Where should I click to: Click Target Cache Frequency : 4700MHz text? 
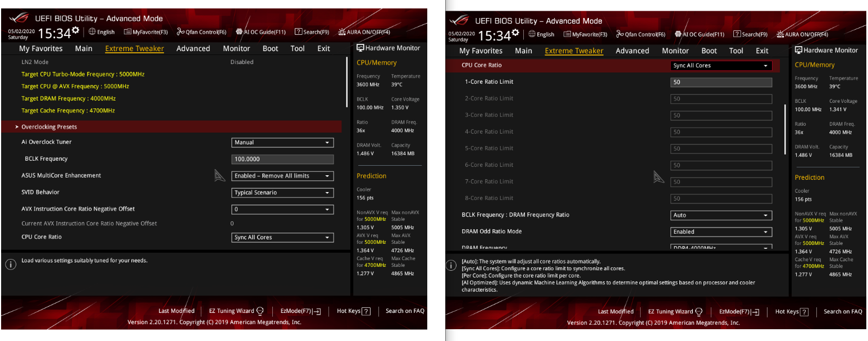pos(68,111)
